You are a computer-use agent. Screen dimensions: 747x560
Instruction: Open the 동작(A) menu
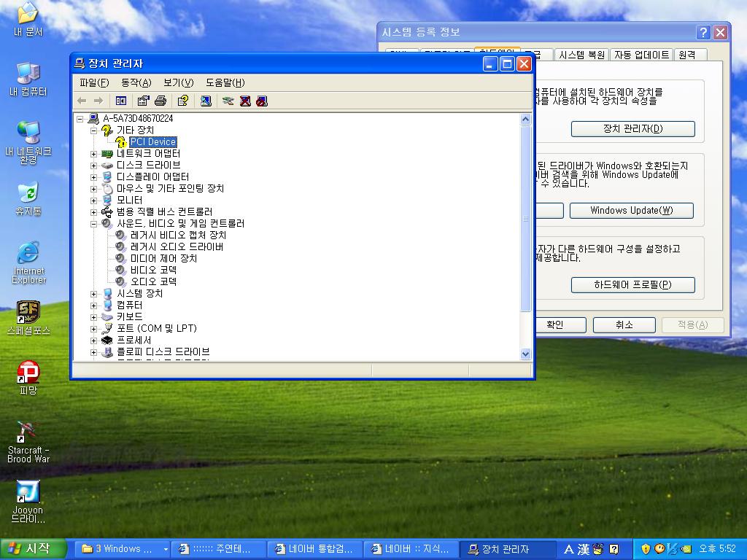click(x=136, y=83)
